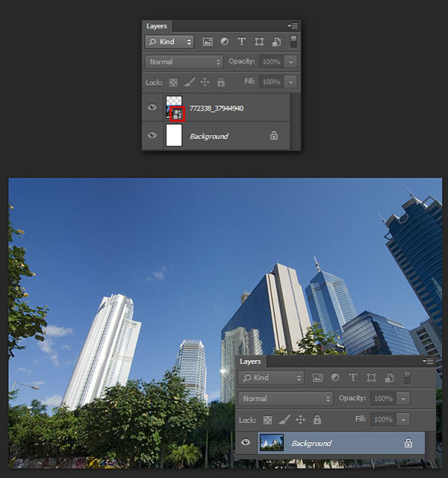The width and height of the screenshot is (448, 478).
Task: Select Background layer name in upper panel
Action: (209, 136)
